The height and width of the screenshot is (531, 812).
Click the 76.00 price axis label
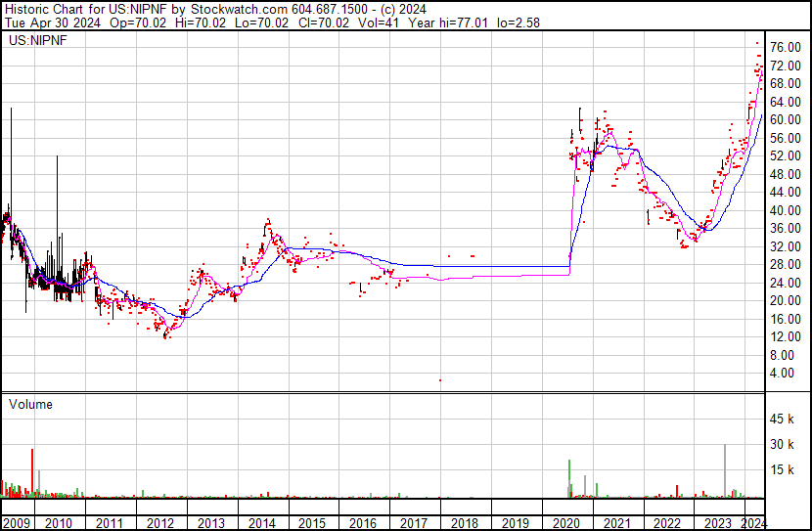786,47
